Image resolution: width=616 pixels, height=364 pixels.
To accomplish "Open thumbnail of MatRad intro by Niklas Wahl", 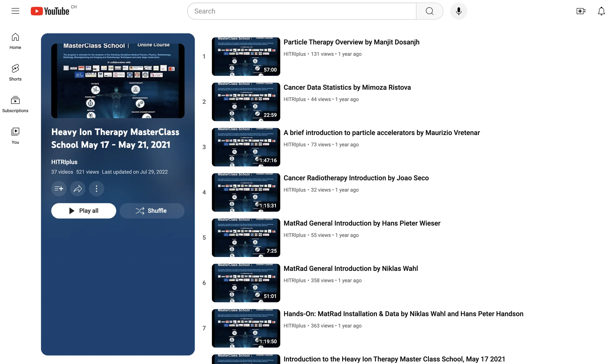I will (x=246, y=283).
